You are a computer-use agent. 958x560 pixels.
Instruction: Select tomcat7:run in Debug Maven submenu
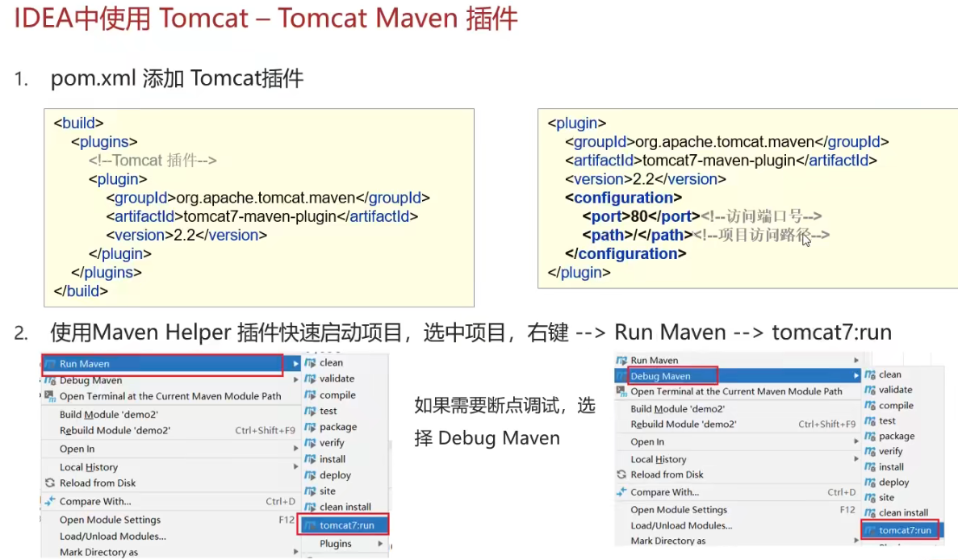(902, 530)
